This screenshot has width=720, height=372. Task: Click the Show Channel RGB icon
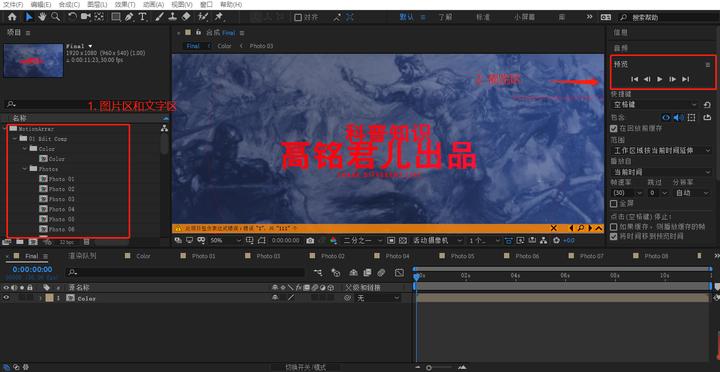(x=333, y=241)
